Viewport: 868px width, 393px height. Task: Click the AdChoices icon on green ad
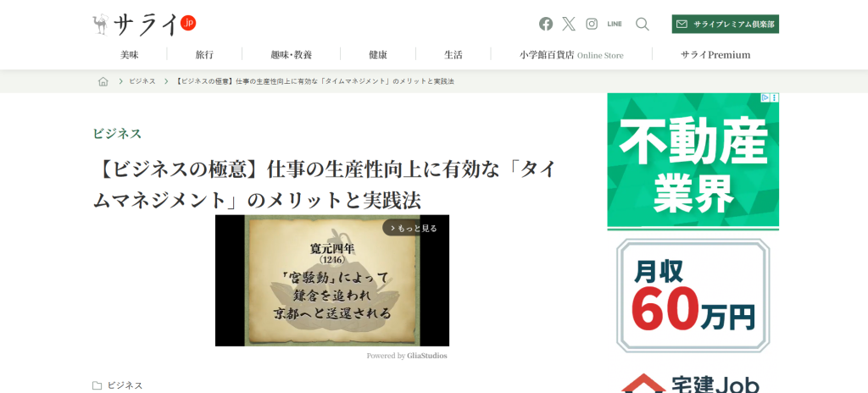pos(765,98)
